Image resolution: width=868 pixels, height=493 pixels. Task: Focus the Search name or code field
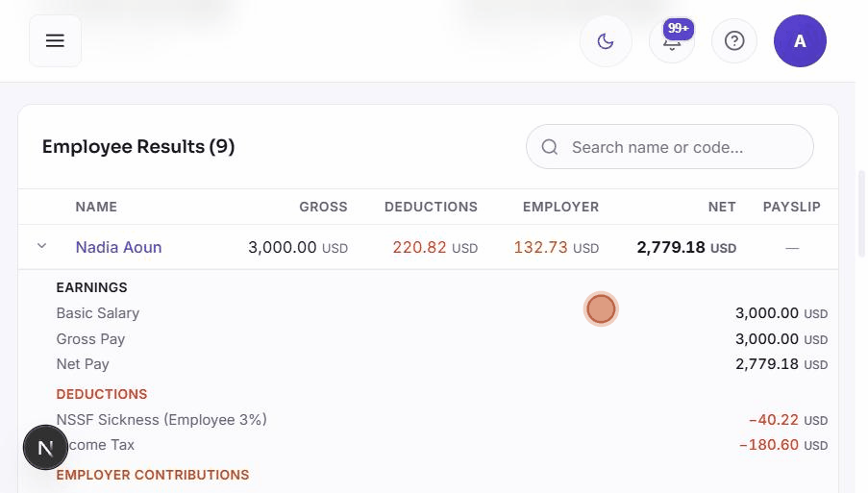670,147
